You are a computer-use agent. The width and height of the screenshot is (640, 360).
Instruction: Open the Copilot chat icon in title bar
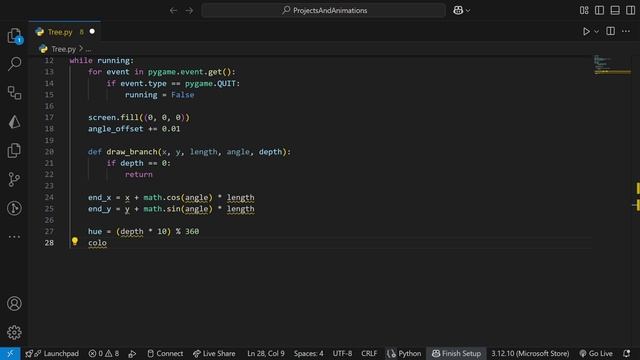[x=458, y=10]
